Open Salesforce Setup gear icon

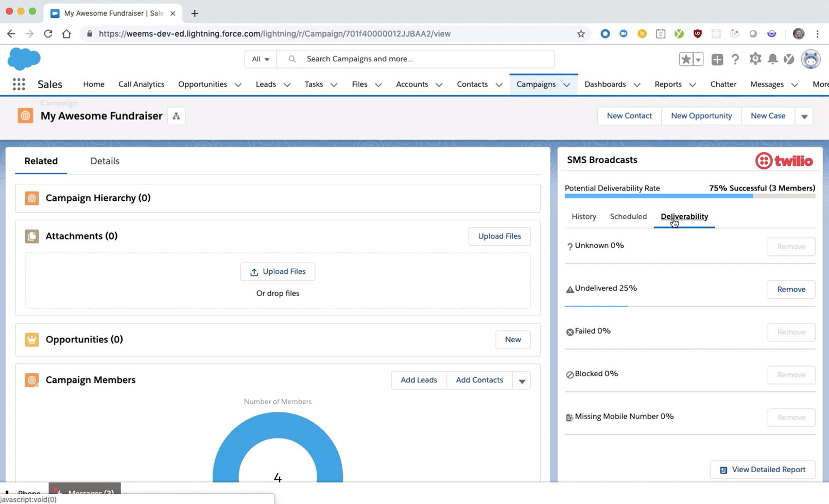755,59
